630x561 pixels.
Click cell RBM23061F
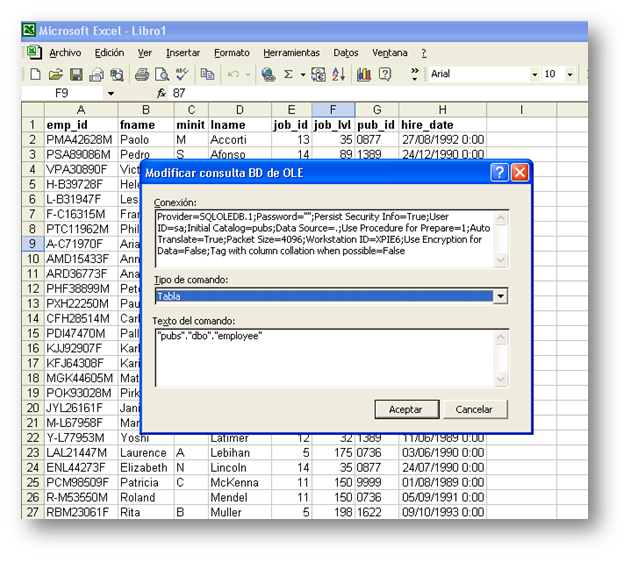tap(81, 512)
